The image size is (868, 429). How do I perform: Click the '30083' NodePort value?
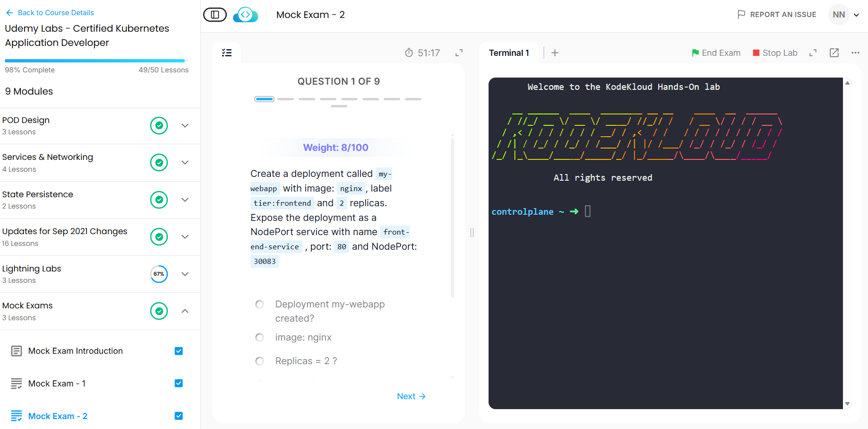[x=265, y=262]
